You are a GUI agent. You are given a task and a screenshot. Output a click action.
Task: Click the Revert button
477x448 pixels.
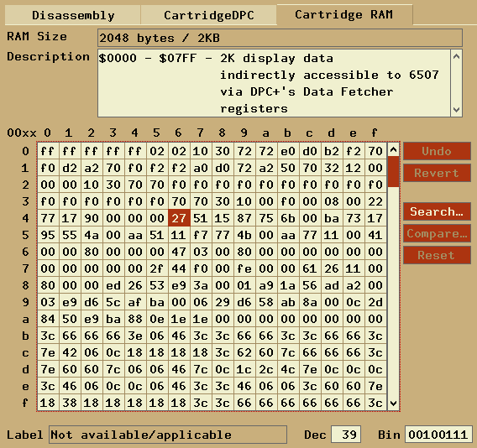pos(437,173)
